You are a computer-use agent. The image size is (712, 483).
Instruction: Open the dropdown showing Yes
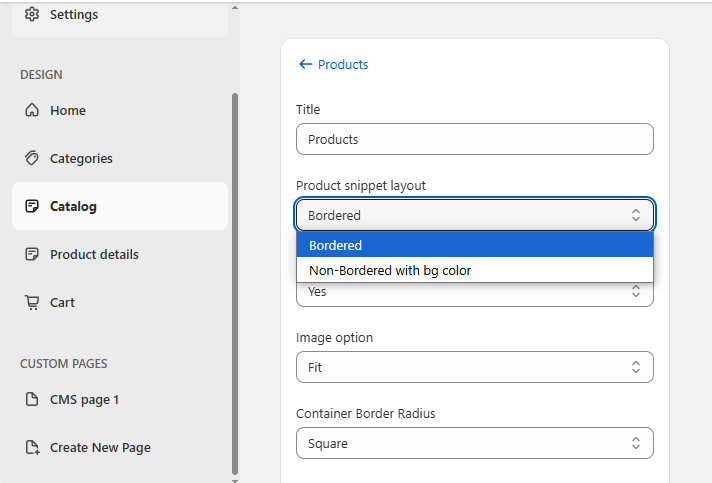475,293
